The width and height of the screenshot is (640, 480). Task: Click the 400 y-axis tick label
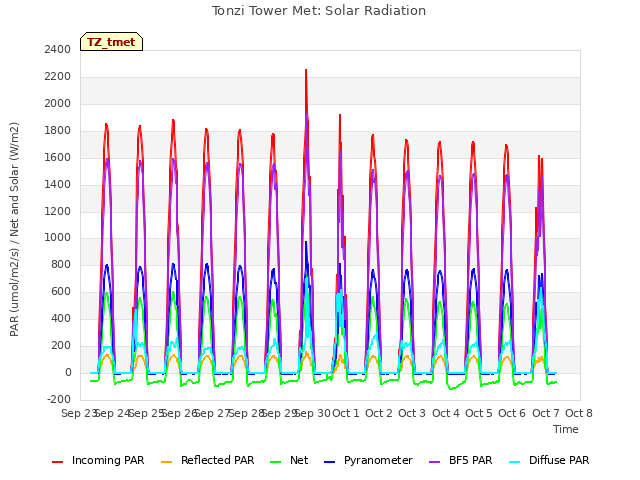[x=61, y=318]
